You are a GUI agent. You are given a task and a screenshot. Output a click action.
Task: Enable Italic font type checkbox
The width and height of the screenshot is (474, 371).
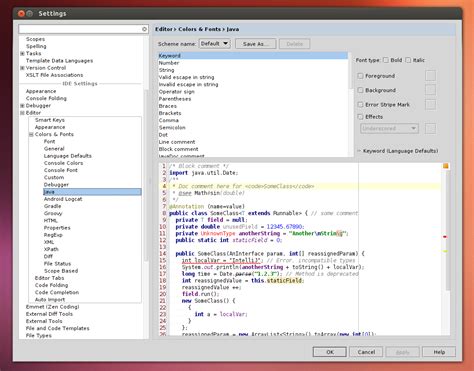[x=408, y=60]
